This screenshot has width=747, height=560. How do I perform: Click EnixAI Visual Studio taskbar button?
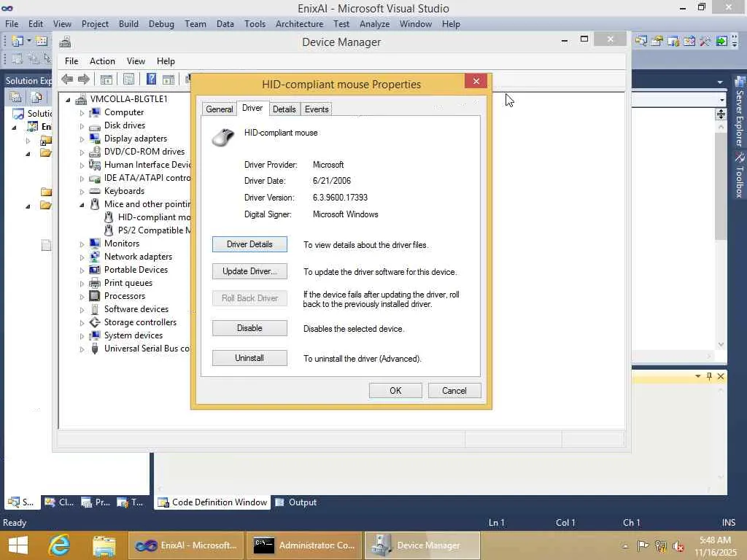pos(186,545)
